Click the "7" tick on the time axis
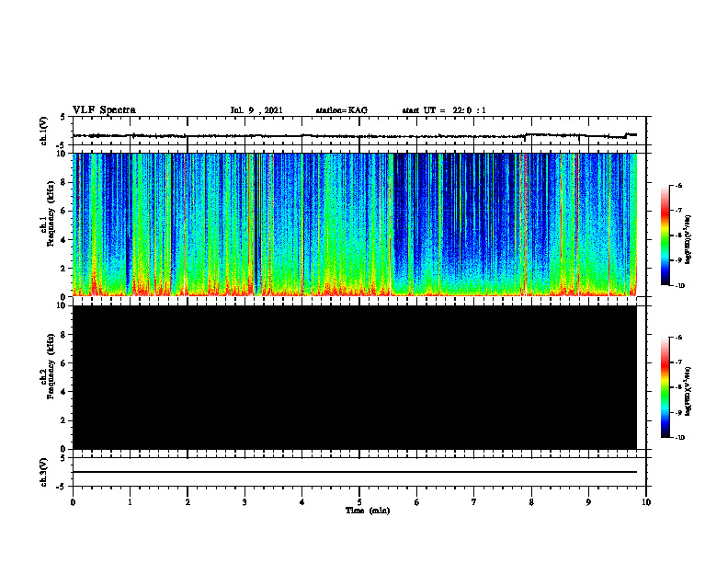Image resolution: width=728 pixels, height=563 pixels. [x=474, y=502]
